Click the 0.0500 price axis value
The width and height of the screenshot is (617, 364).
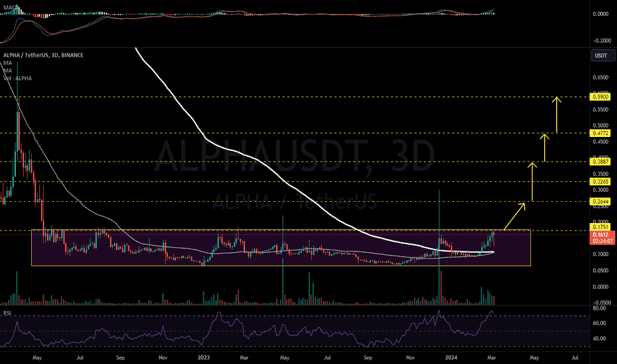(x=600, y=271)
